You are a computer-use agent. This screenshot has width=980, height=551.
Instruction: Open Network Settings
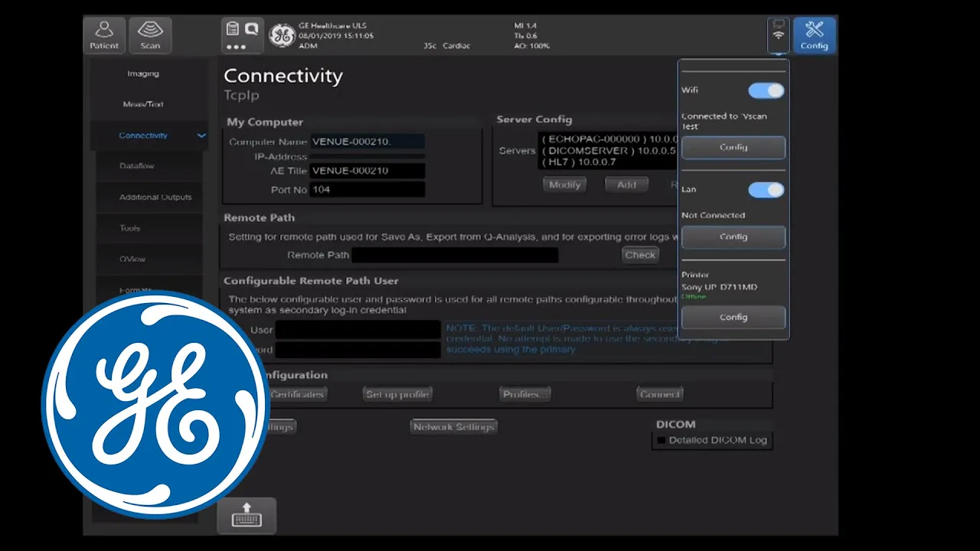click(x=454, y=426)
